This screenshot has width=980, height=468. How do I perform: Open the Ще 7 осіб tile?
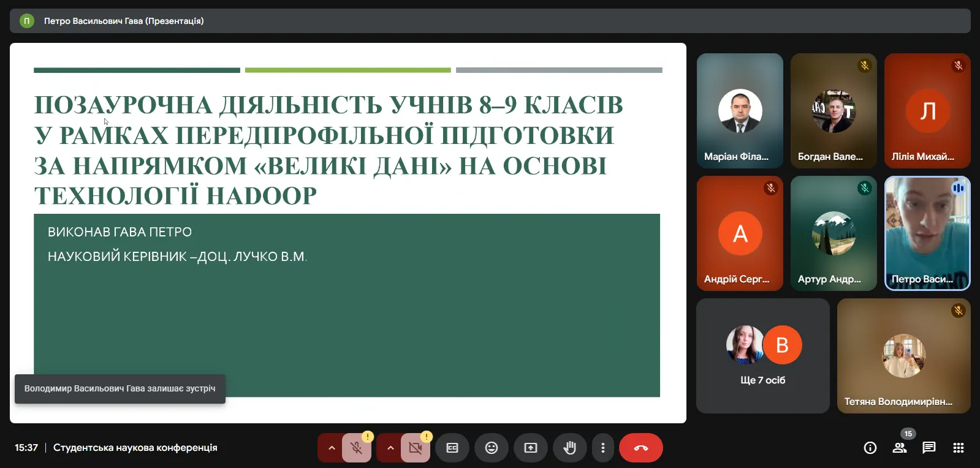click(763, 356)
